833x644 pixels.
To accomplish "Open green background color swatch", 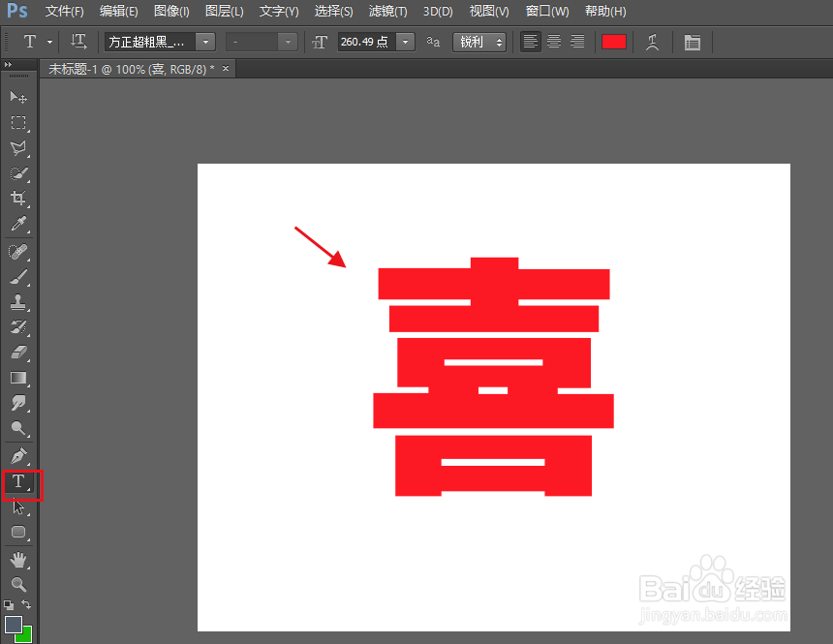I will (26, 636).
